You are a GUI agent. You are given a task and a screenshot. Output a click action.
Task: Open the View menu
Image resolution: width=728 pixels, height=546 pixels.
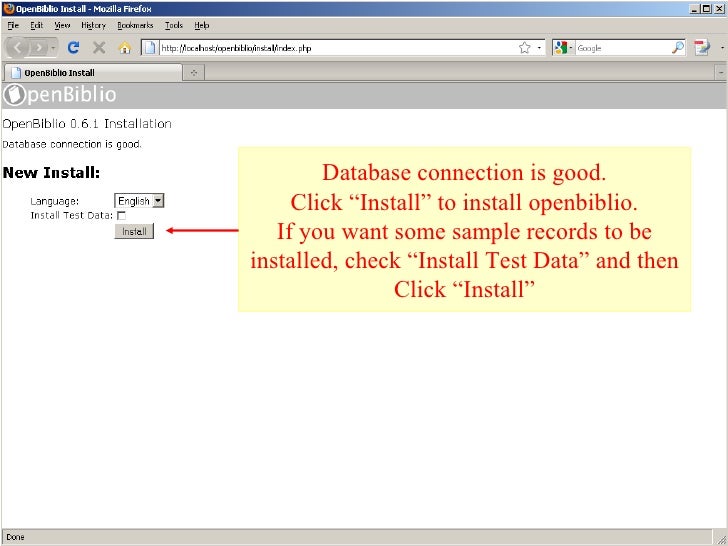tap(62, 25)
